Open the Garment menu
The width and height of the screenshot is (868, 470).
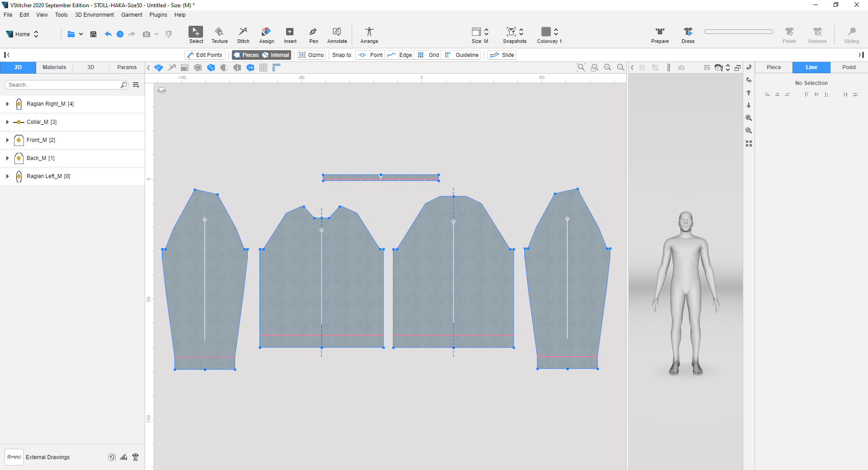pos(131,14)
